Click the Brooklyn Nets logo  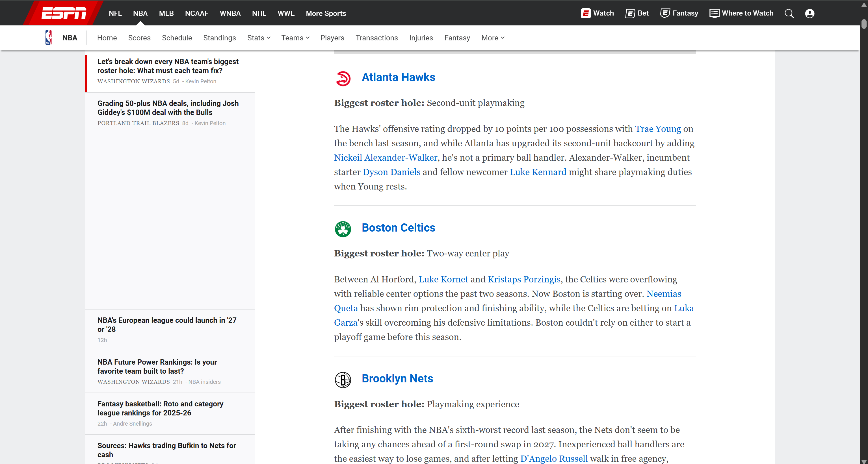[x=343, y=380]
